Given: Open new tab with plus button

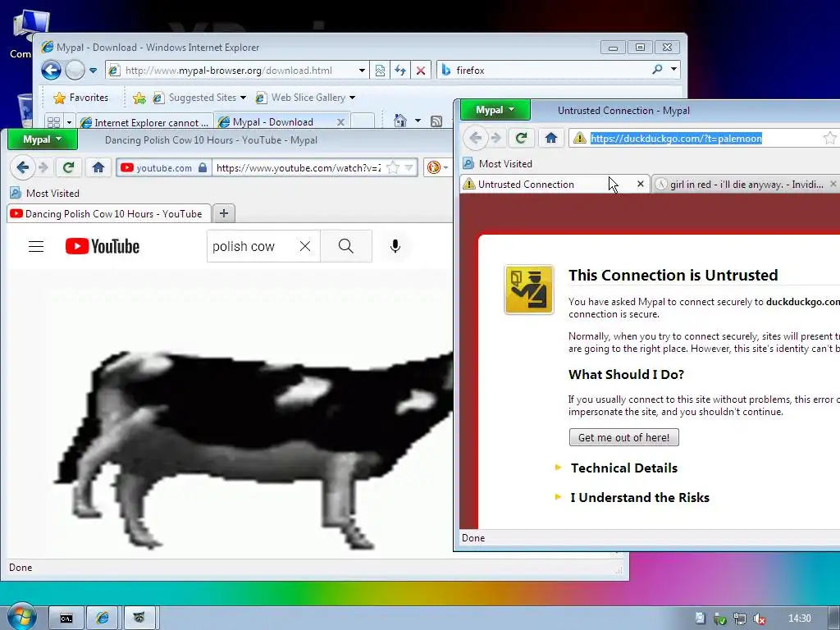Looking at the screenshot, I should [224, 213].
